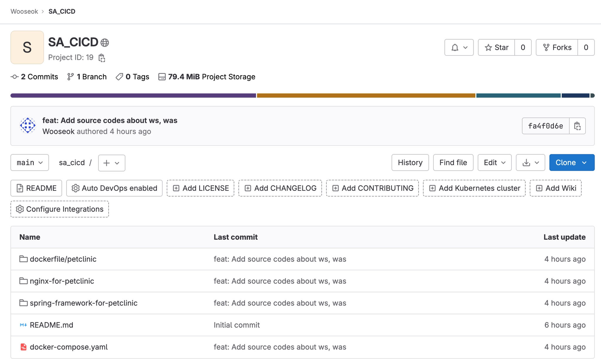The width and height of the screenshot is (601, 364).
Task: Open the download source code menu
Action: point(530,162)
